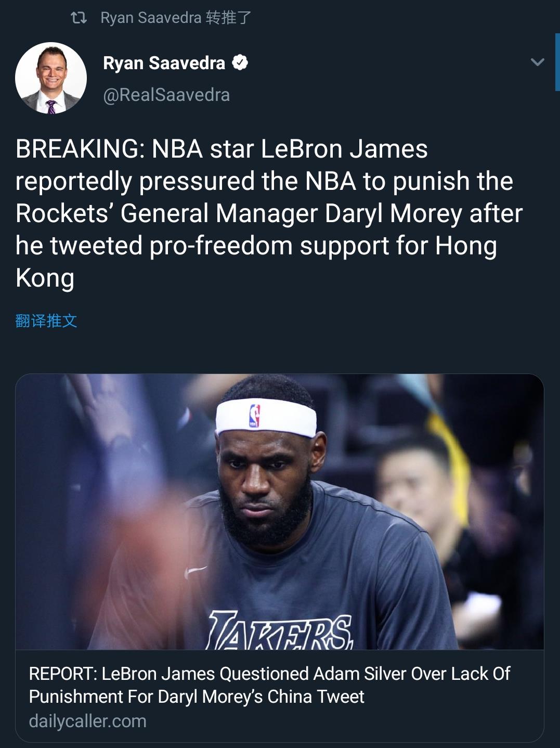The height and width of the screenshot is (748, 560).
Task: Tap the NBA logo on the headband
Action: click(254, 416)
